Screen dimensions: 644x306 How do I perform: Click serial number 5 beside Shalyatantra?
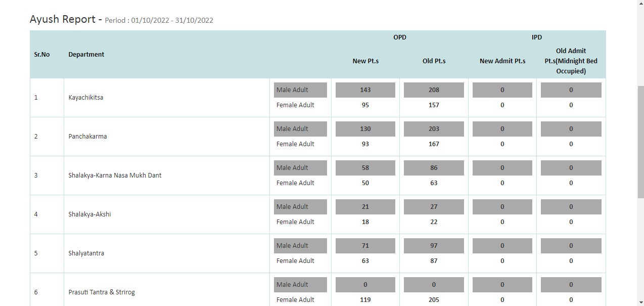coord(36,253)
